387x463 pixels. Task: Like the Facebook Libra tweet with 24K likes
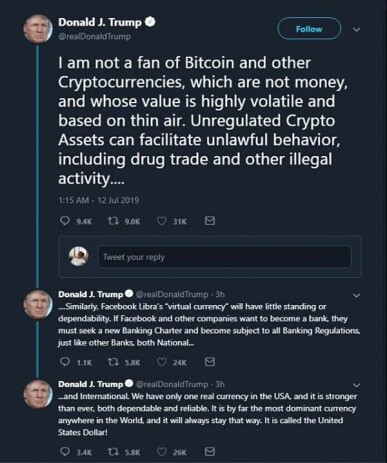pyautogui.click(x=162, y=362)
